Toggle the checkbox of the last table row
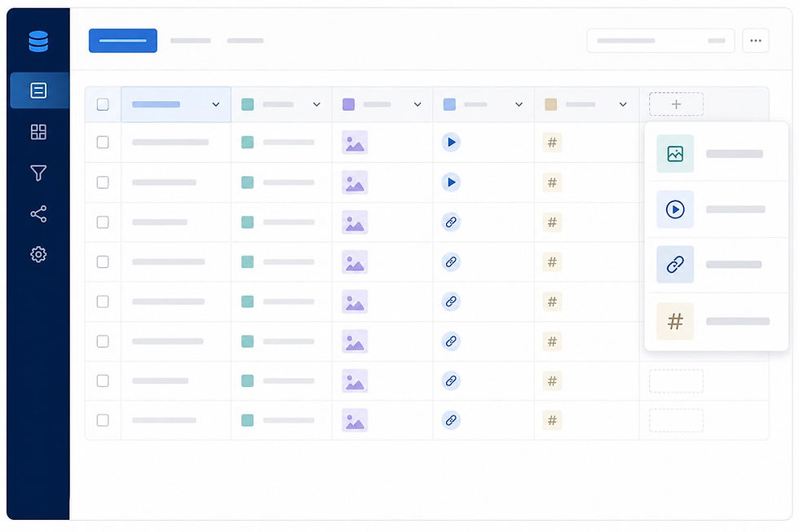 click(x=103, y=420)
